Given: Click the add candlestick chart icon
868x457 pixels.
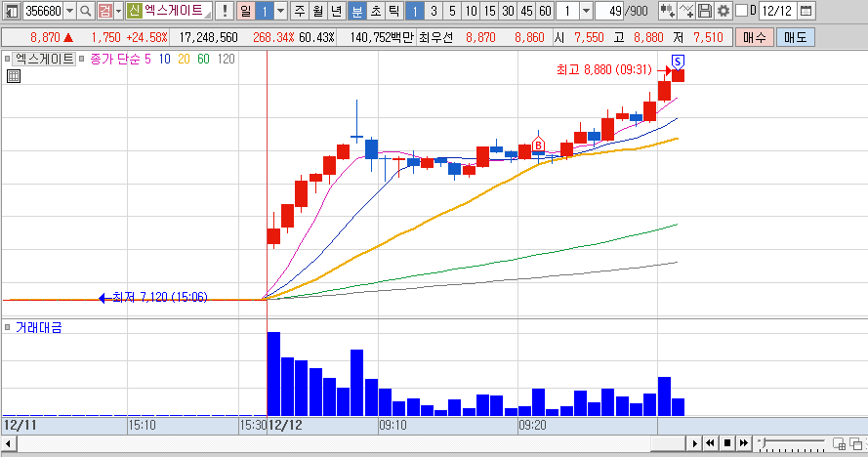Looking at the screenshot, I should 667,11.
